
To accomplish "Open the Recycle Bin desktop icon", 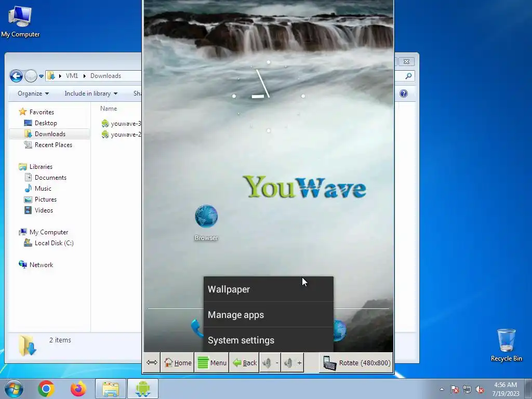I will 506,345.
